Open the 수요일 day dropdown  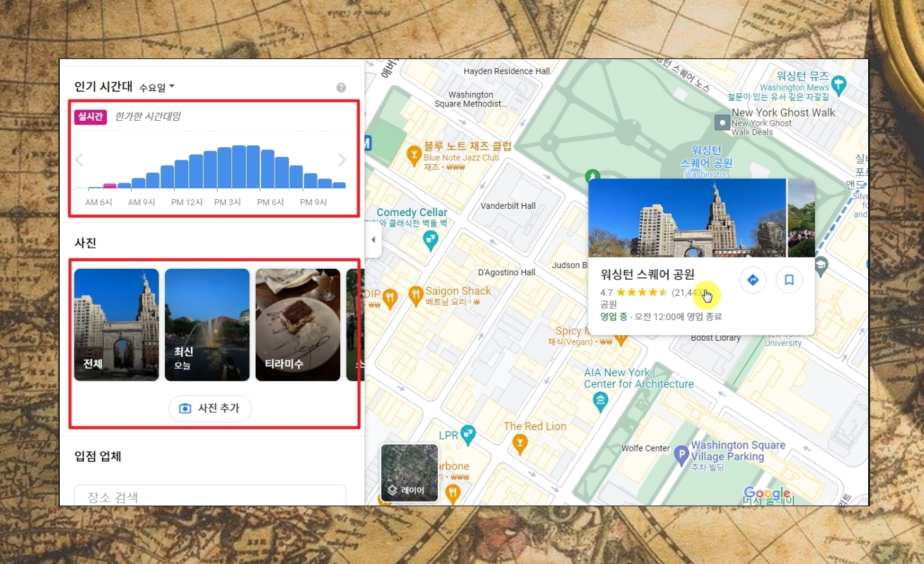click(156, 87)
